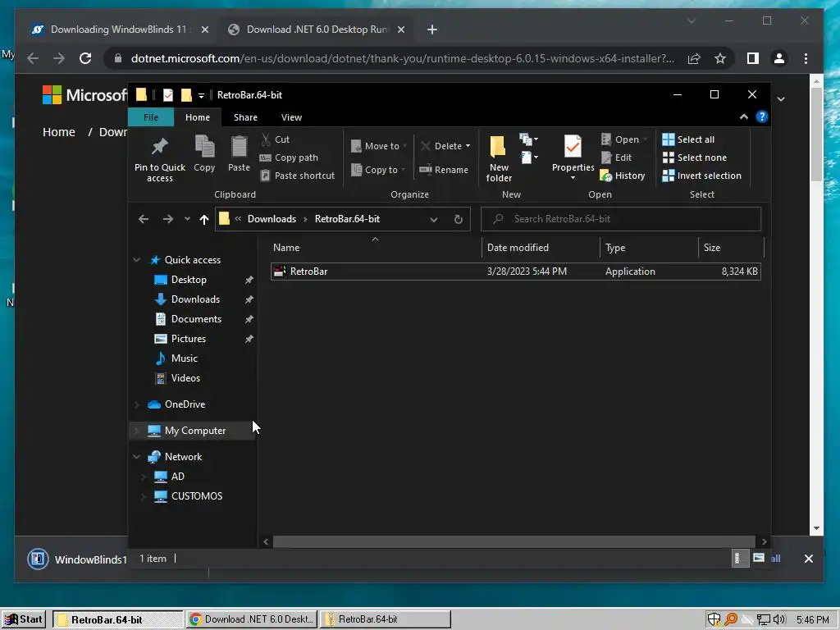This screenshot has width=840, height=630.
Task: Open a new Chrome tab
Action: [x=432, y=30]
